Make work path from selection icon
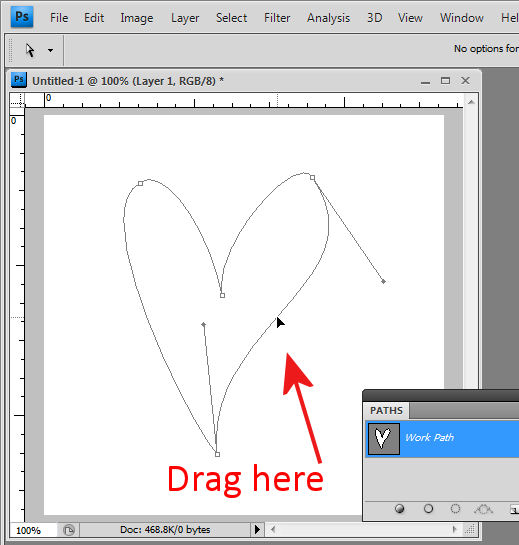This screenshot has width=519, height=545. pos(483,509)
